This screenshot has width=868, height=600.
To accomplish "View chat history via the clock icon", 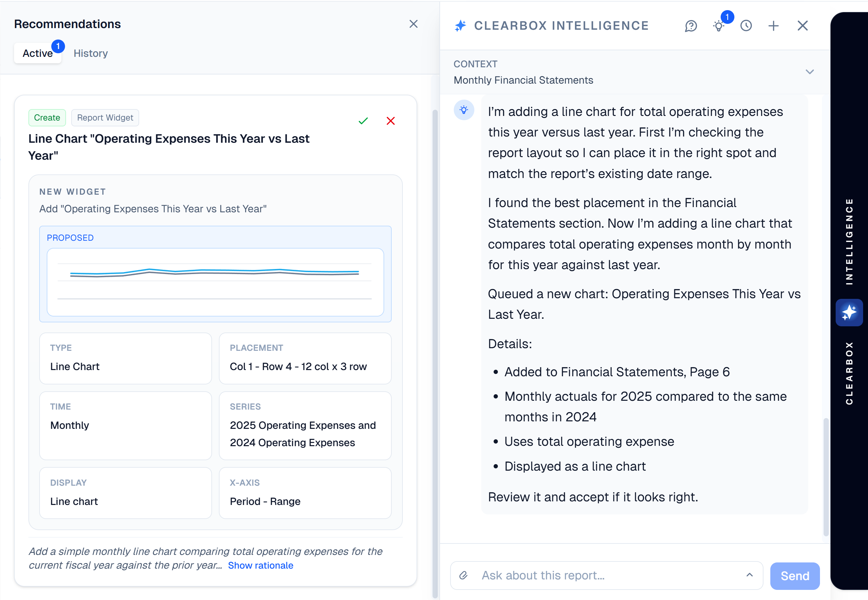I will click(746, 25).
